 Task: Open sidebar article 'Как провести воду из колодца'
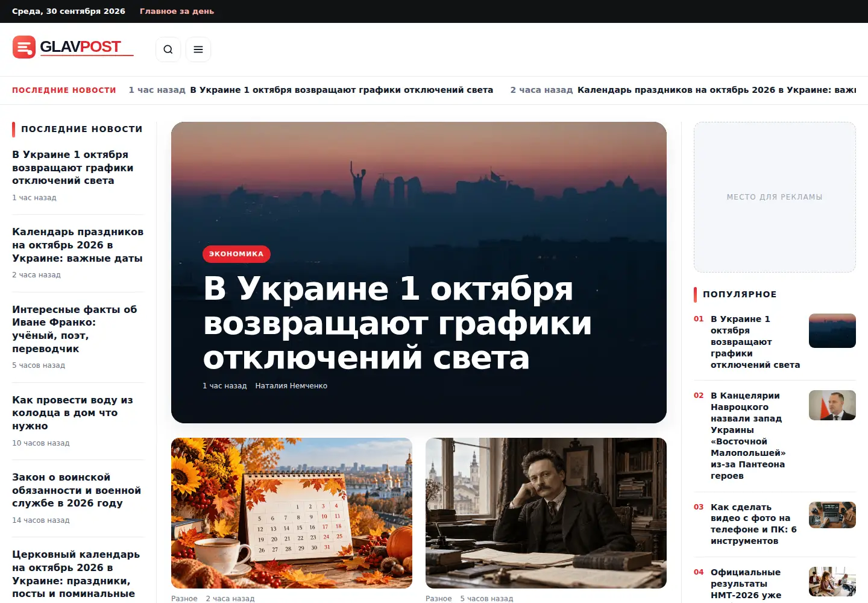72,413
